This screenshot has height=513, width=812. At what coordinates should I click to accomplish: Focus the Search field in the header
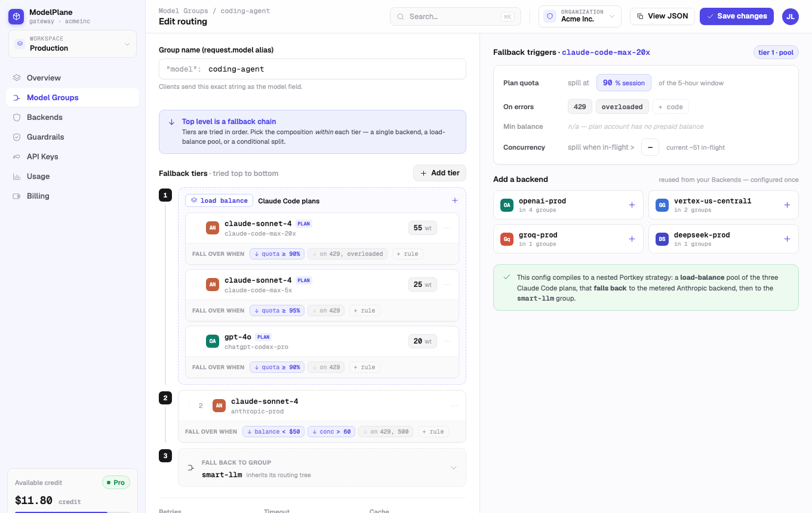pyautogui.click(x=456, y=17)
